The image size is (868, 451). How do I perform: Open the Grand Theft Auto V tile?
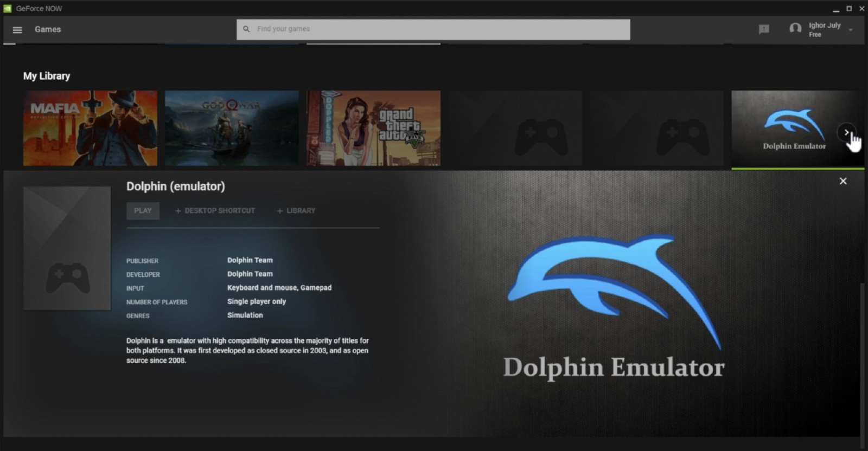click(373, 128)
